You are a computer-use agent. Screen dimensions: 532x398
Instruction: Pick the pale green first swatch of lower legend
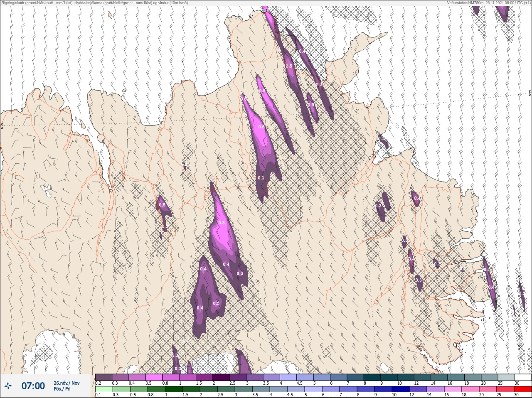(103, 389)
